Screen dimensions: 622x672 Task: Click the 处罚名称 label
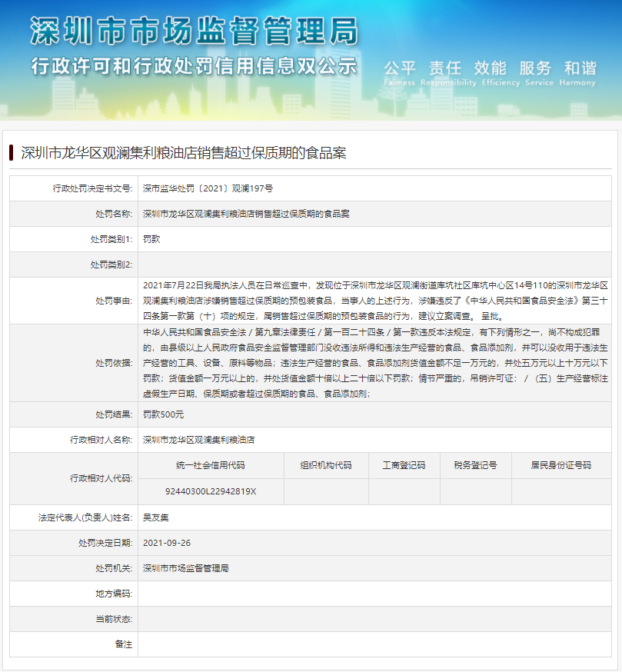[114, 214]
